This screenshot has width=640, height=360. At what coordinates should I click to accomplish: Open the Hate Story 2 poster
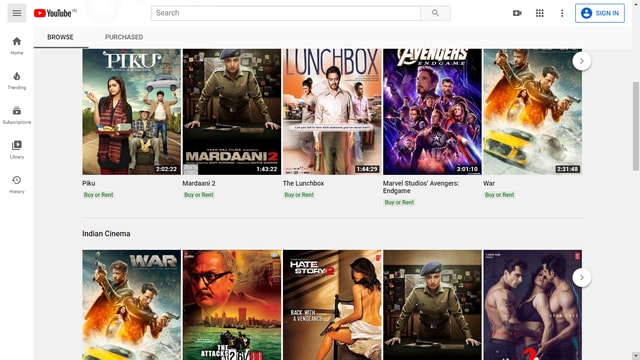click(x=332, y=305)
